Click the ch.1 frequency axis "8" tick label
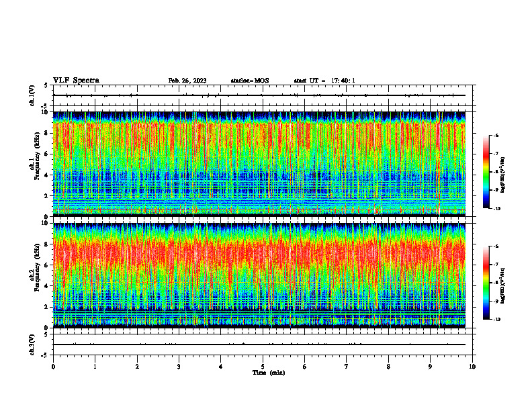Viewport: 532px width, 411px height. pos(48,133)
